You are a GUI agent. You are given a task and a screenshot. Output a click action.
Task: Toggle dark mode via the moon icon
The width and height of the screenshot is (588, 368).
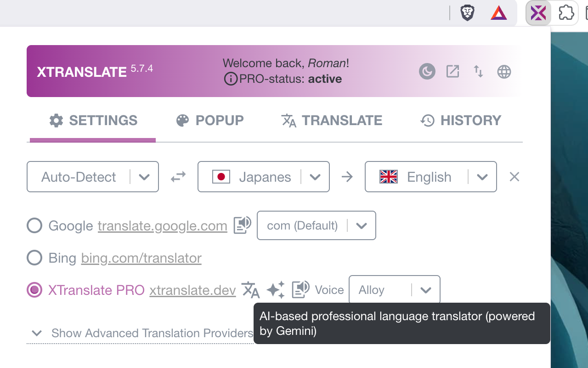427,71
